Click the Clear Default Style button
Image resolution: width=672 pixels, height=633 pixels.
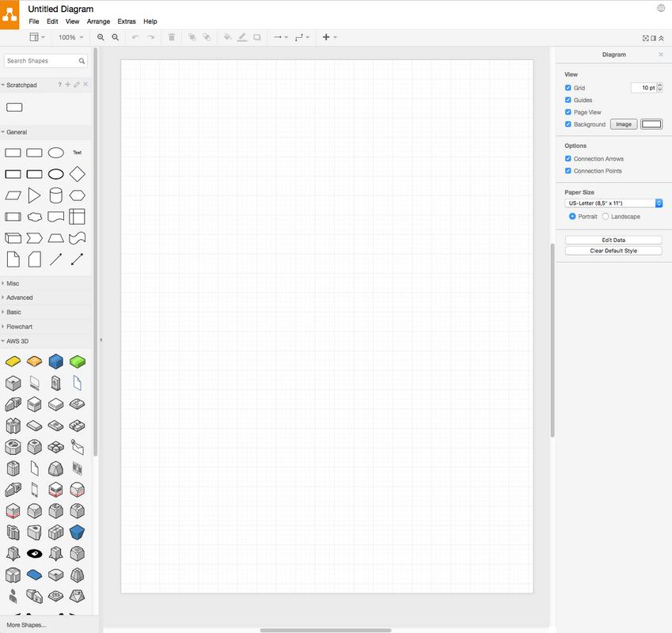[613, 250]
